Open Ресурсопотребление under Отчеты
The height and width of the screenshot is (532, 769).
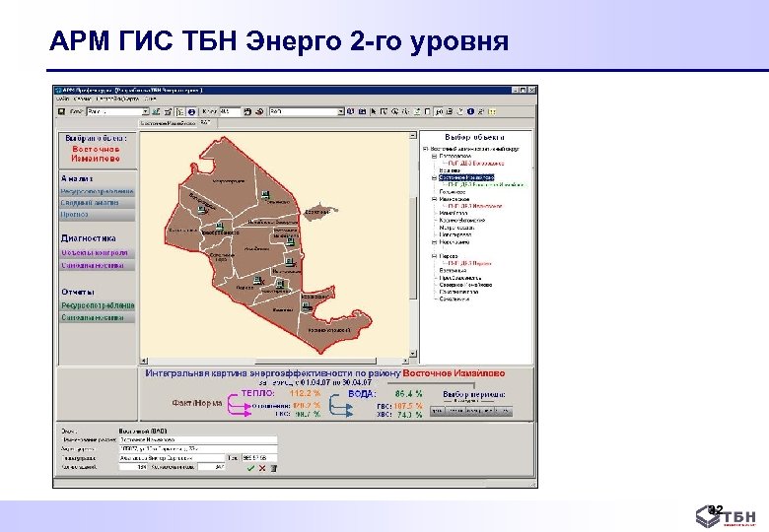point(97,305)
